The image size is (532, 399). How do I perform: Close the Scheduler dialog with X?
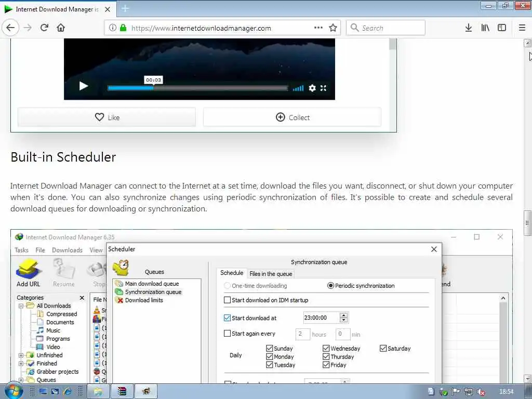point(434,249)
